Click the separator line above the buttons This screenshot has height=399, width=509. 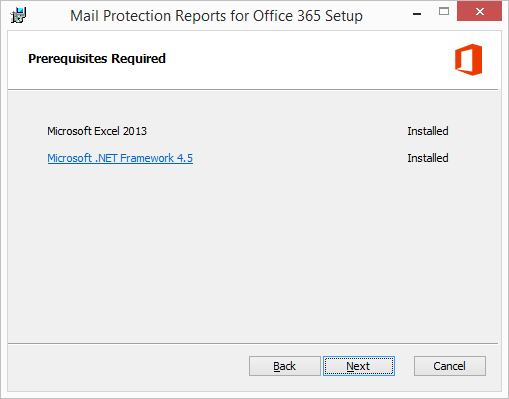[253, 343]
